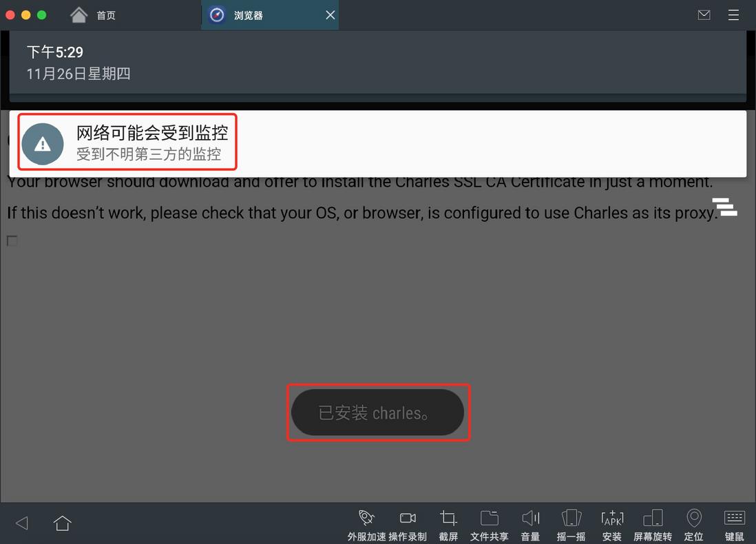Click the house icon beside 首页
756x544 pixels.
point(78,15)
